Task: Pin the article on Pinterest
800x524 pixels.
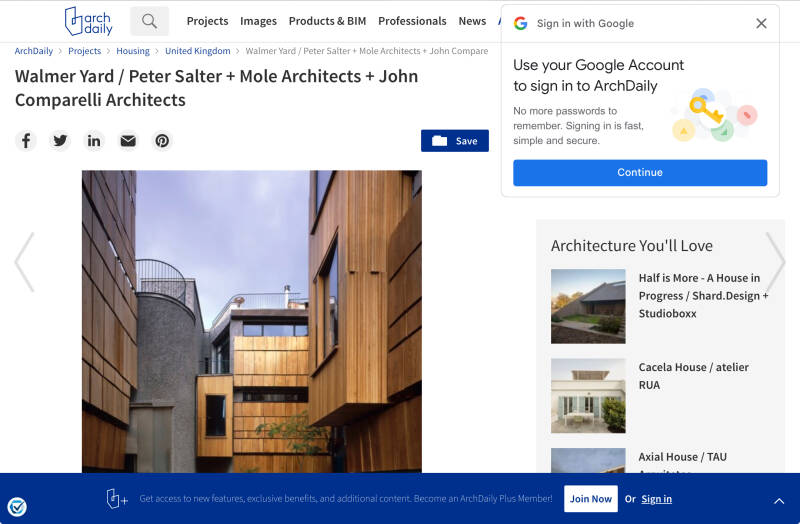Action: tap(162, 140)
